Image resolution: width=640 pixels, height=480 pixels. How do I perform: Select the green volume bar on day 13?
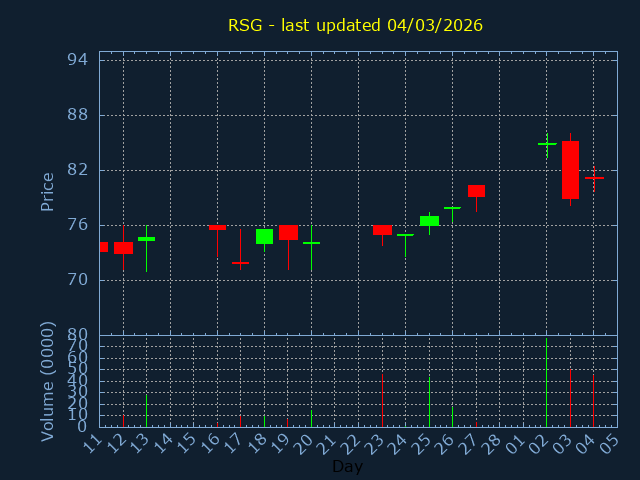pos(146,410)
